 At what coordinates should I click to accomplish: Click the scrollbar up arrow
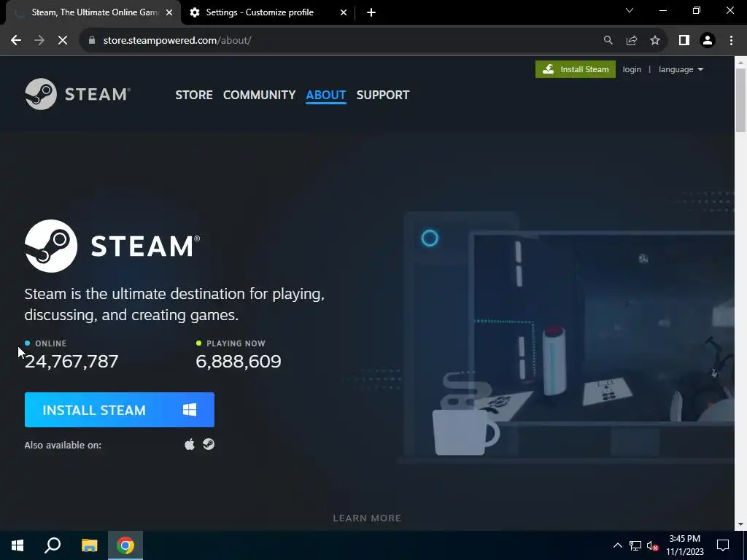[740, 62]
